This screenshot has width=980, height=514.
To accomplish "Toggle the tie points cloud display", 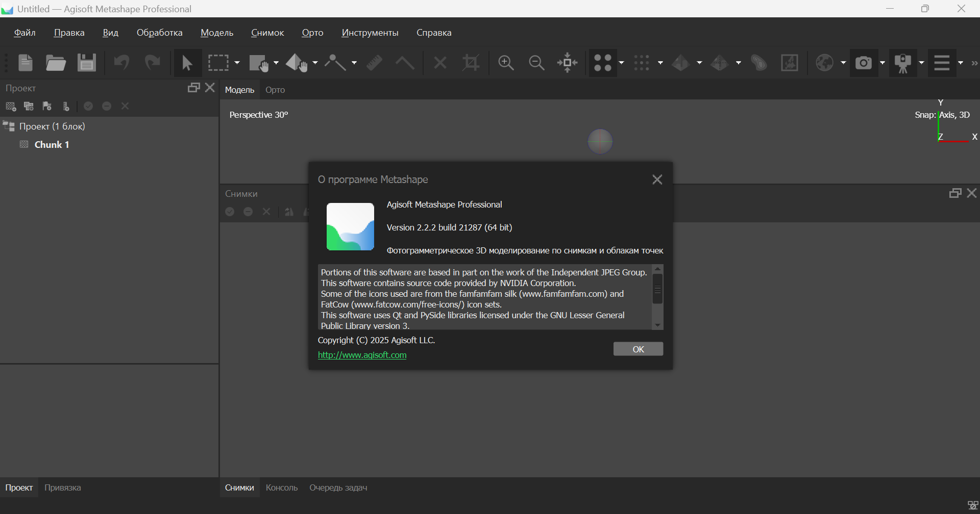I will click(603, 63).
